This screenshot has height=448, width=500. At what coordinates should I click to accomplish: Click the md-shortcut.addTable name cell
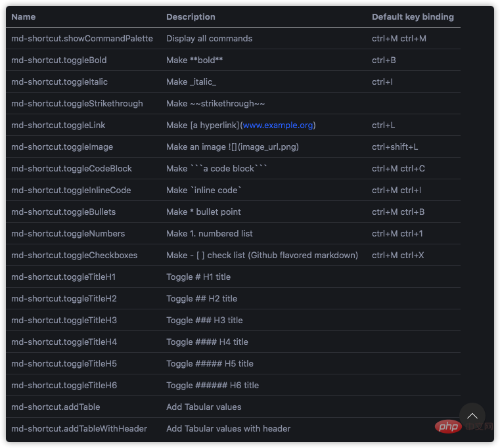[x=56, y=407]
